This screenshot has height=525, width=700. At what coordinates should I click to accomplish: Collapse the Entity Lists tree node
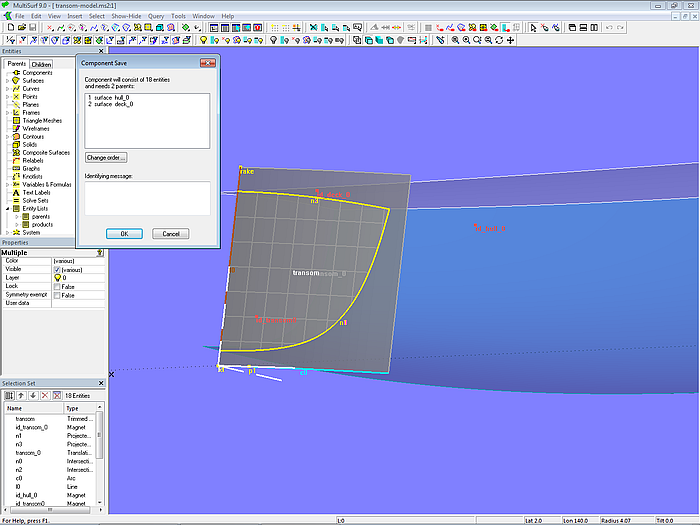(x=7, y=208)
